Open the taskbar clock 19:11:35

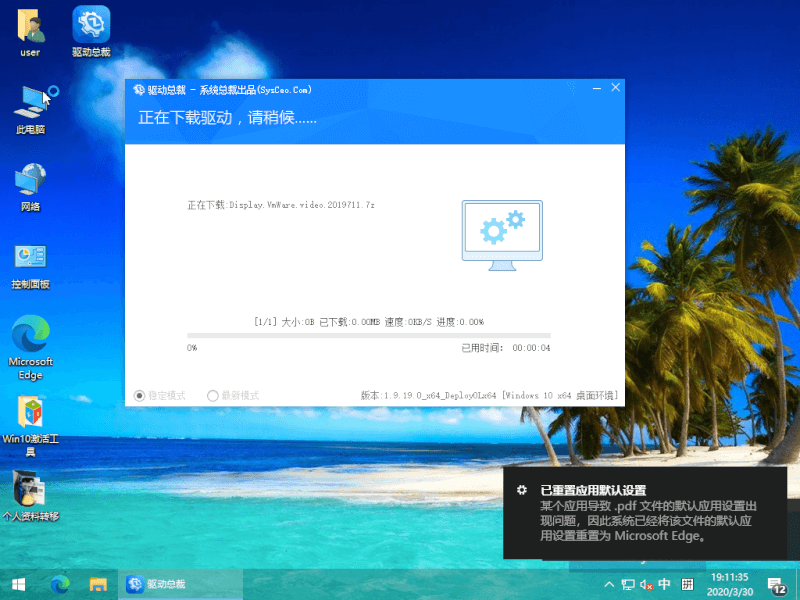pos(730,577)
